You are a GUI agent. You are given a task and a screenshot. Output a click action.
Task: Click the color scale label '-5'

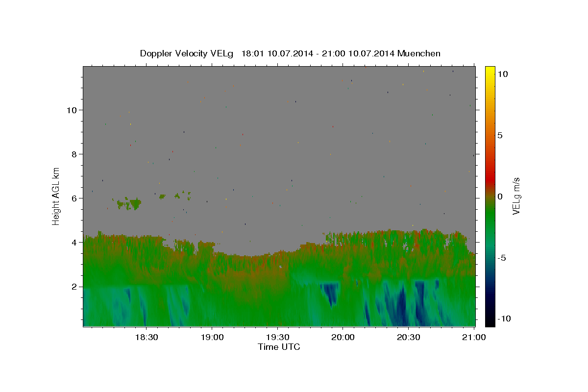coord(501,258)
